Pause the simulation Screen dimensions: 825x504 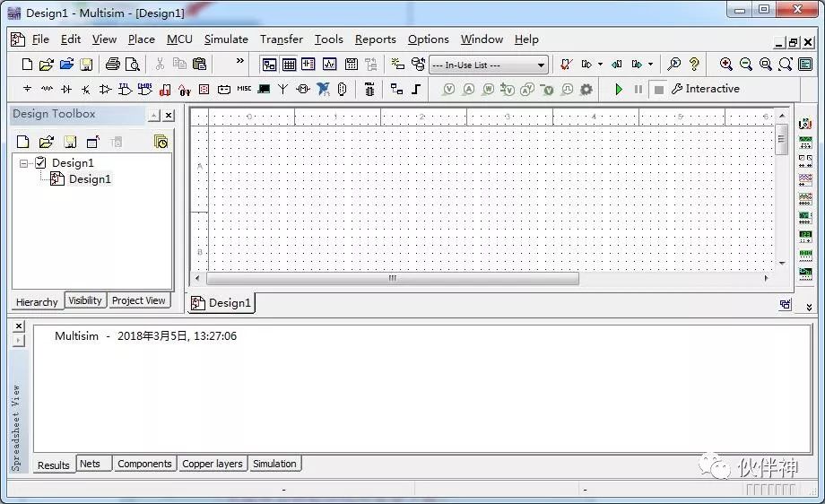[638, 90]
